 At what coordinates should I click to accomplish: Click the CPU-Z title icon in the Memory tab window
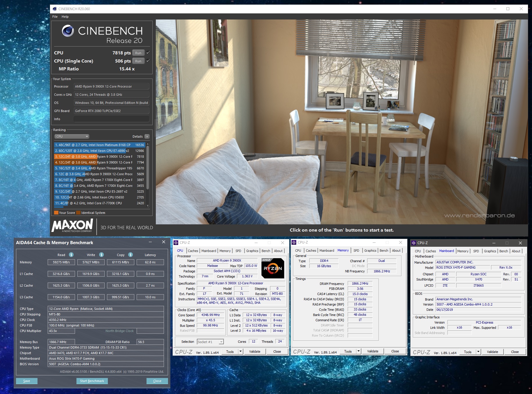[x=294, y=242]
